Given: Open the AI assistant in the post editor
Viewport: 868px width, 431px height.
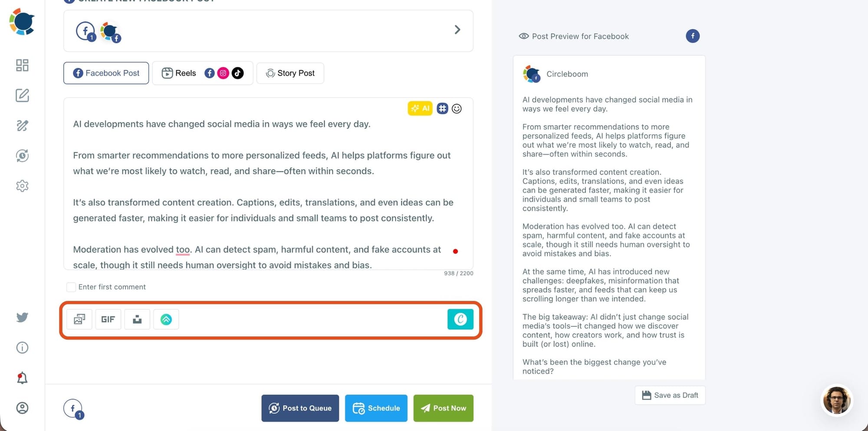Looking at the screenshot, I should pyautogui.click(x=420, y=109).
